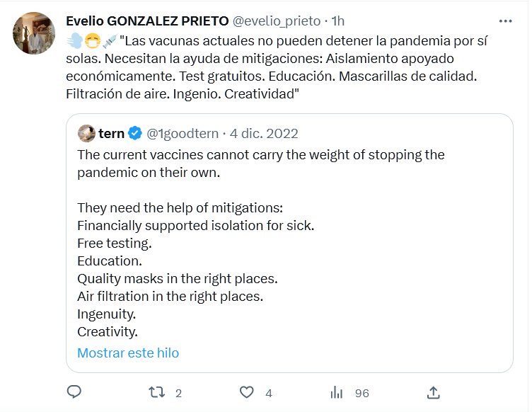Click tern's blue verified badge
The image size is (532, 412).
click(x=135, y=133)
